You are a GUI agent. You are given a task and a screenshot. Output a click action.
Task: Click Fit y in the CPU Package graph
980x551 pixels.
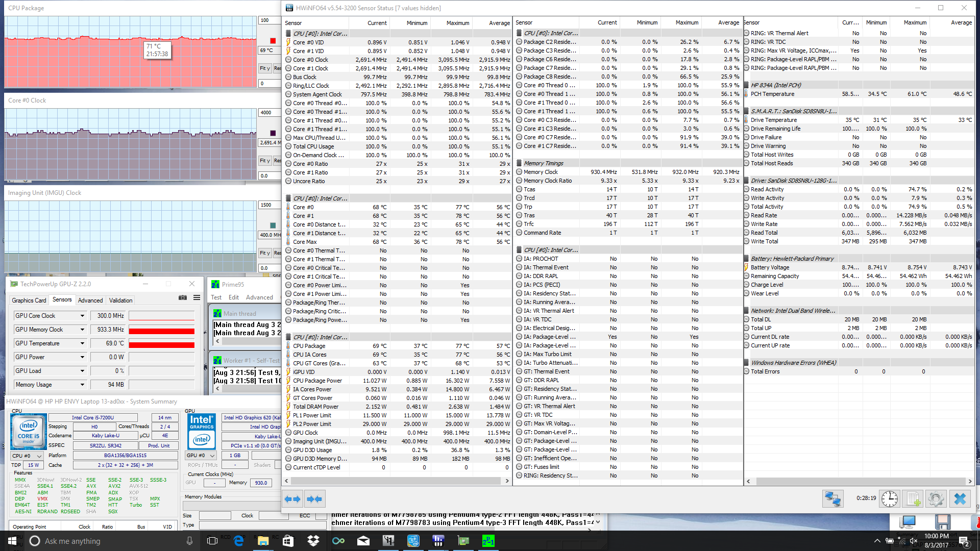264,68
